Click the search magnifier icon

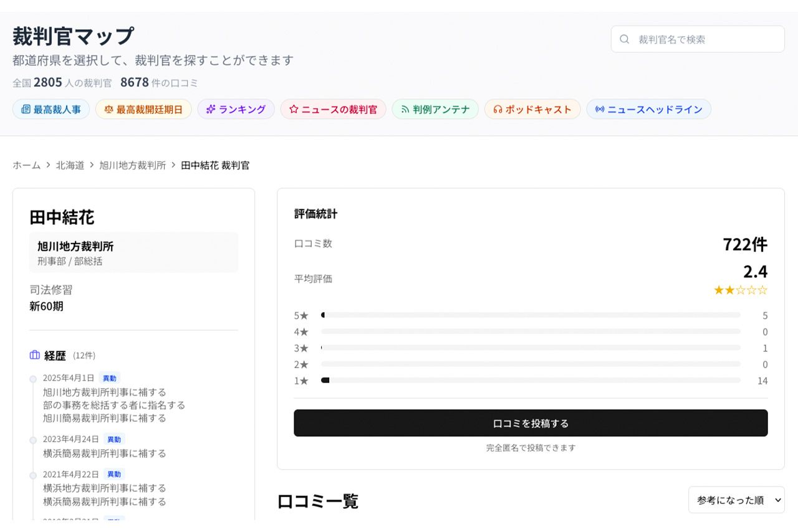[x=624, y=39]
